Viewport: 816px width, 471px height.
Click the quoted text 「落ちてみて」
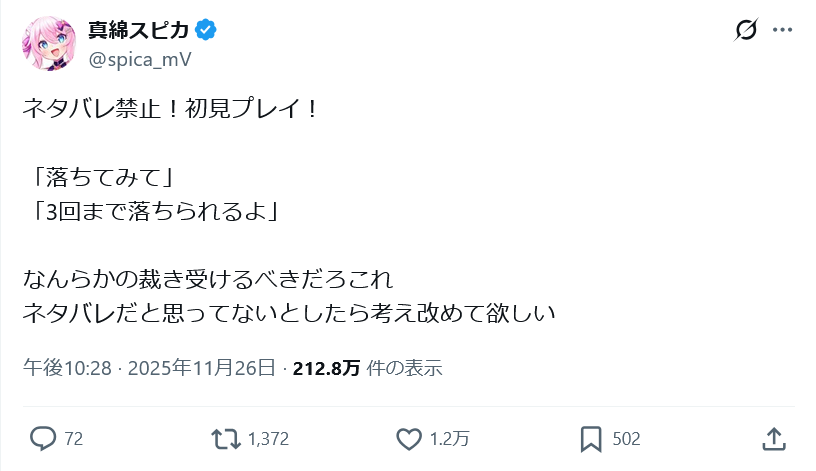click(99, 178)
